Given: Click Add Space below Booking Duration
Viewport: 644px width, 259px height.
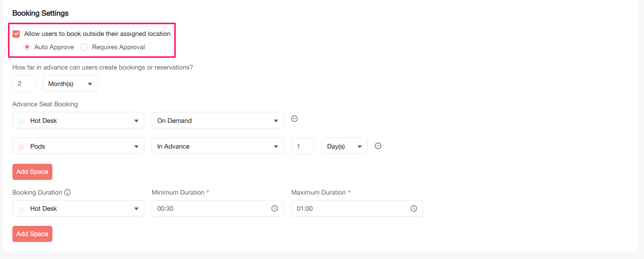Looking at the screenshot, I should pyautogui.click(x=32, y=234).
